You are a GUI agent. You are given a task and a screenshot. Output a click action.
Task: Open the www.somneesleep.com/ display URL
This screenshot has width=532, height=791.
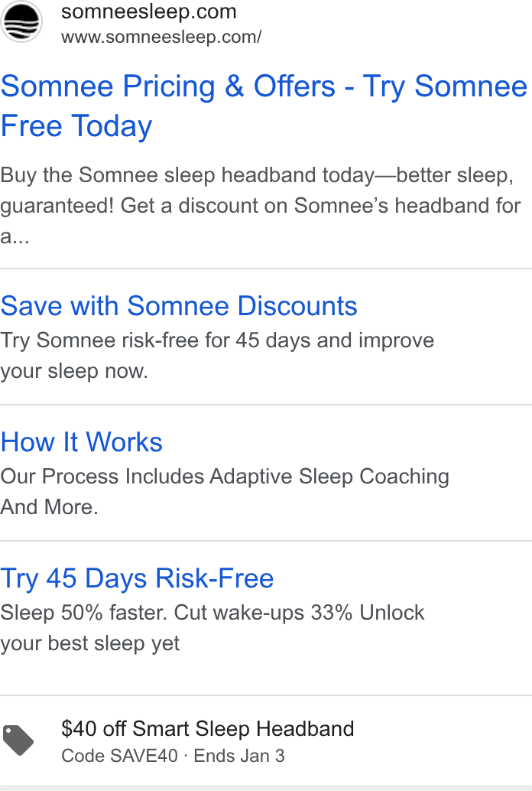pos(161,37)
